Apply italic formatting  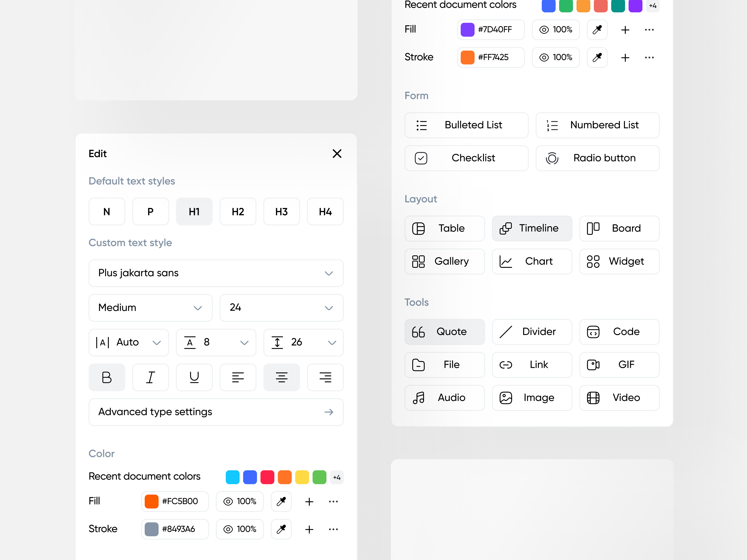[151, 377]
